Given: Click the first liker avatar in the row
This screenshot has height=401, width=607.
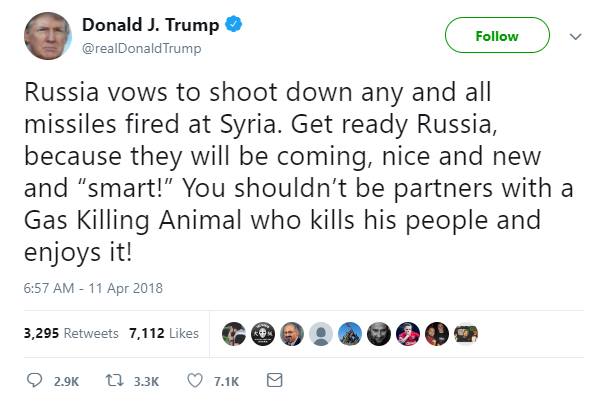Looking at the screenshot, I should pyautogui.click(x=233, y=334).
